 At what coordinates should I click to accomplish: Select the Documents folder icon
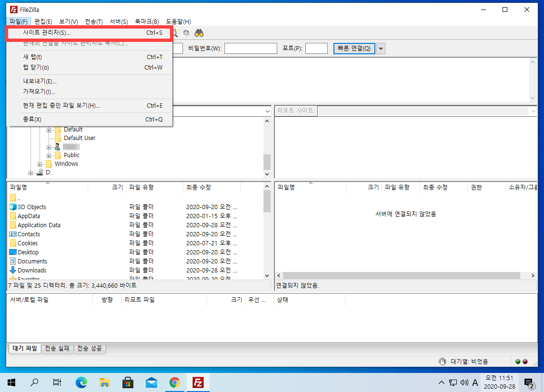13,261
